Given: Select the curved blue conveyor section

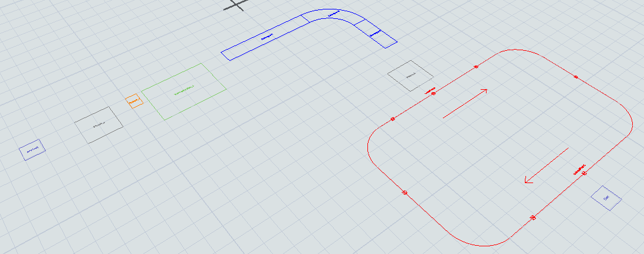Looking at the screenshot, I should click(332, 15).
